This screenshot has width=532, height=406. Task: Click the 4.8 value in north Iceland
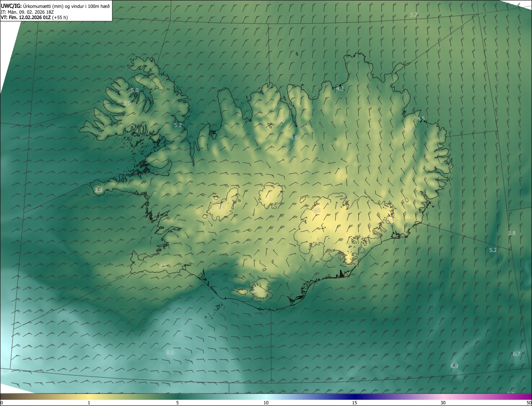pos(294,137)
